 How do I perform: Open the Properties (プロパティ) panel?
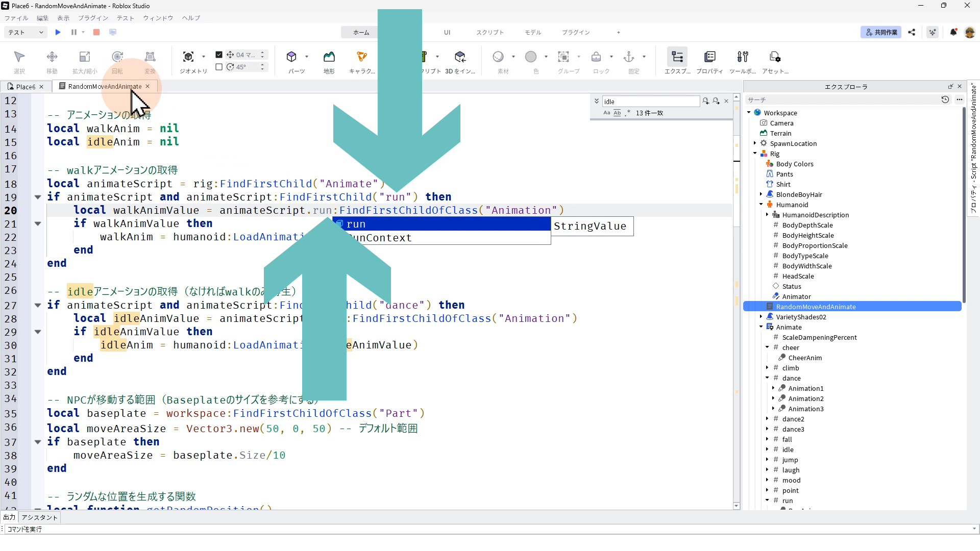709,57
